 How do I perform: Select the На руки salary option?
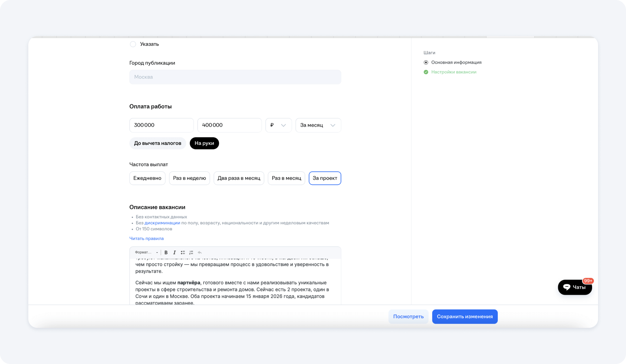point(204,143)
